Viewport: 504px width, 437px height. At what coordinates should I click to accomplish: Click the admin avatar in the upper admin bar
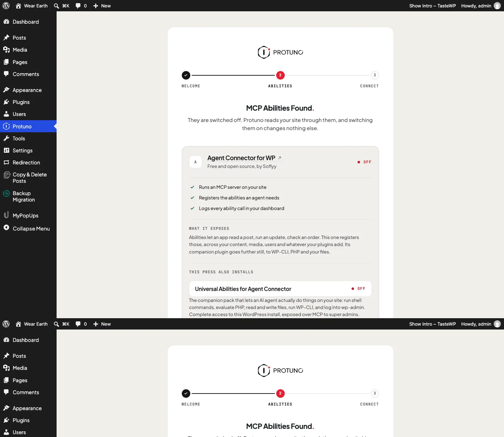click(x=497, y=6)
